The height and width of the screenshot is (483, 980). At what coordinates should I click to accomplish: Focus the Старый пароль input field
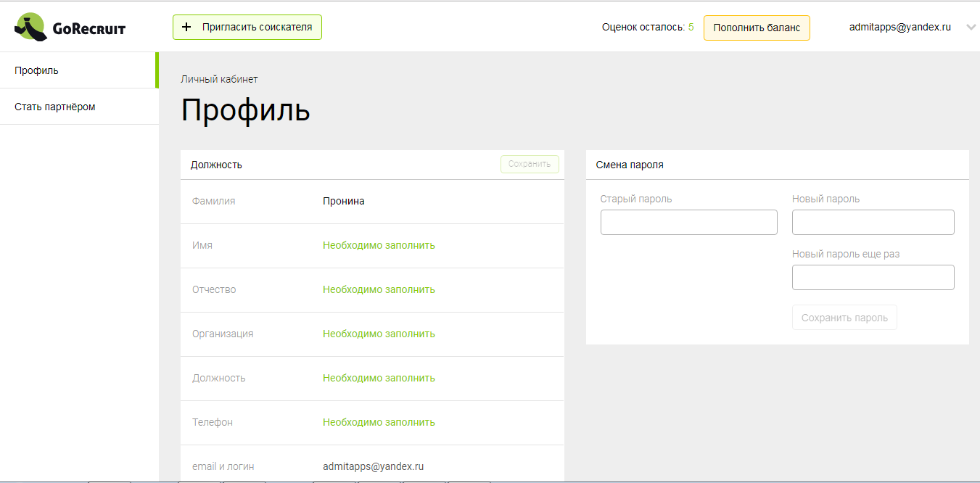click(x=688, y=222)
